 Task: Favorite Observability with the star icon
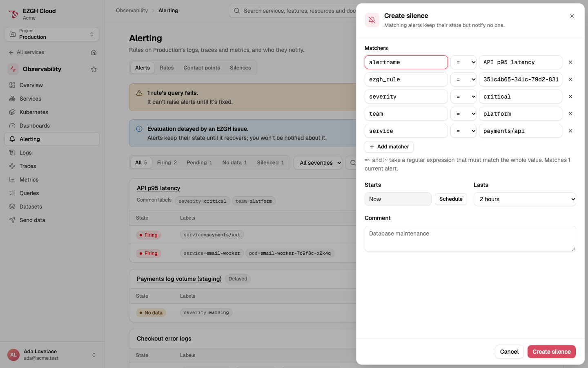click(x=94, y=69)
